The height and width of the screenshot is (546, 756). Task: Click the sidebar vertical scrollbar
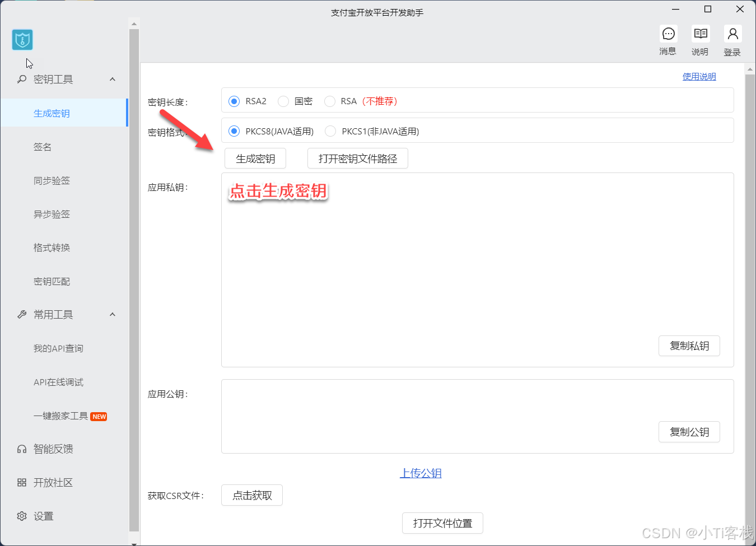point(134,280)
